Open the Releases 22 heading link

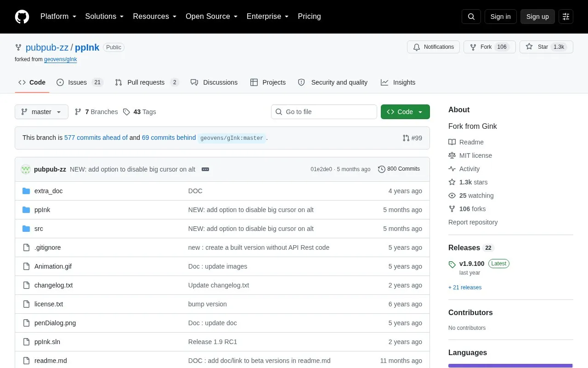point(471,247)
